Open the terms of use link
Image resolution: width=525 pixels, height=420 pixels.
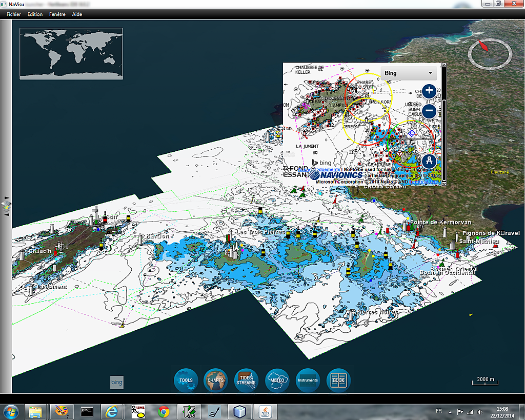click(423, 182)
